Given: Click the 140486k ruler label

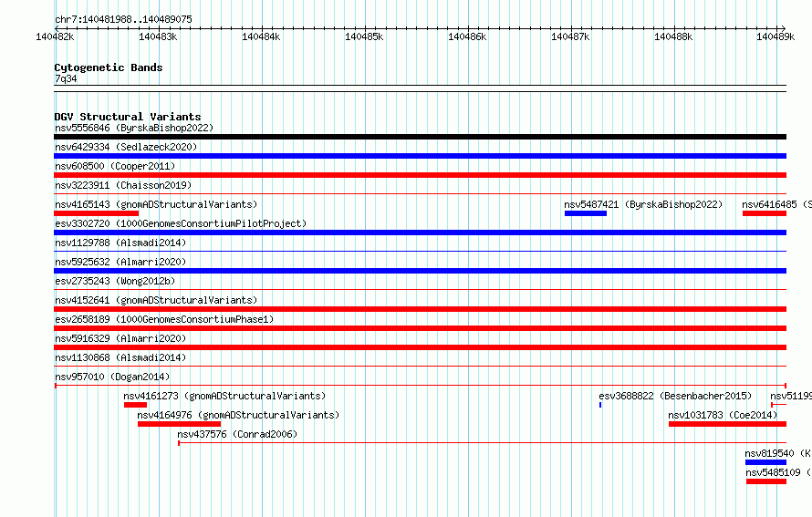Looking at the screenshot, I should click(467, 36).
